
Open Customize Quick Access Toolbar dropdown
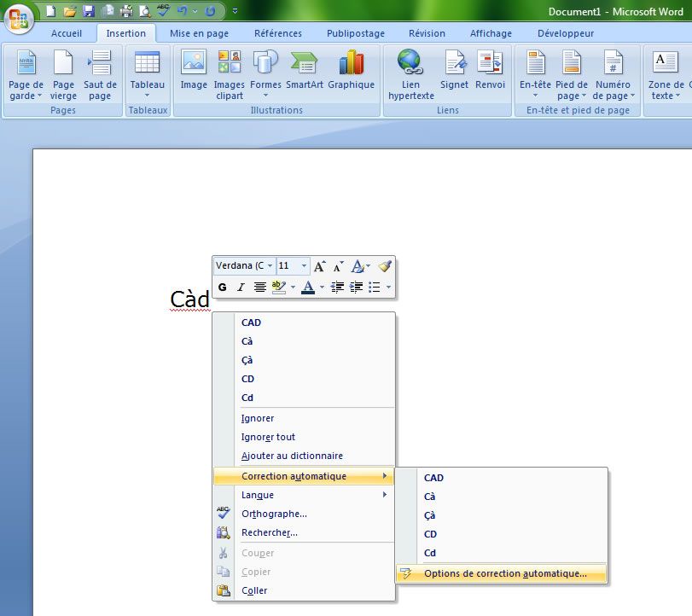(x=235, y=11)
